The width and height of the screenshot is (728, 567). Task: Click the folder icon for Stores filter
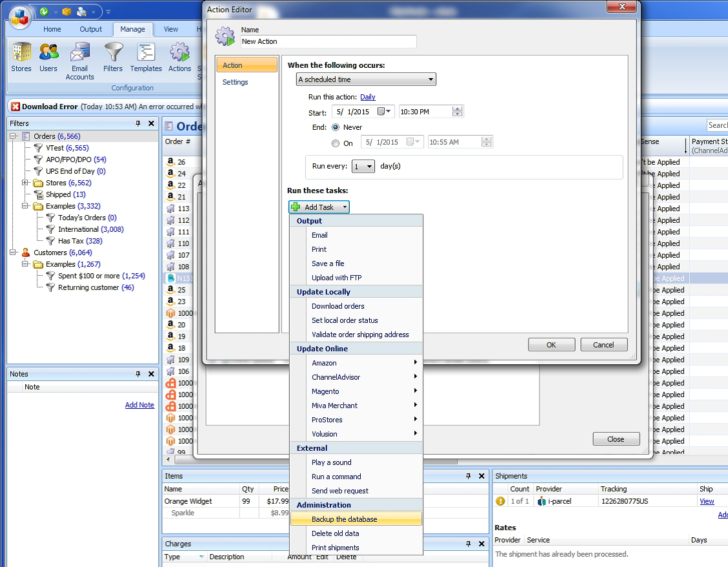click(x=39, y=183)
